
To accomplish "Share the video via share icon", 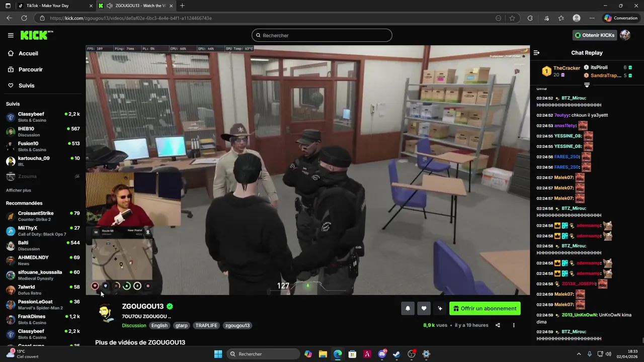I will pos(498,325).
